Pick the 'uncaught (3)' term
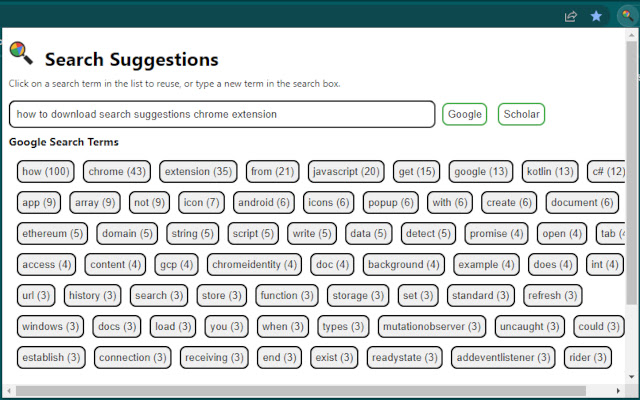The height and width of the screenshot is (400, 640). 529,327
